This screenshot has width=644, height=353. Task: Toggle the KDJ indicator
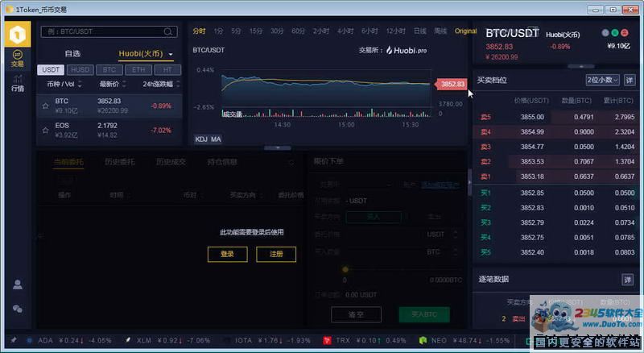201,139
